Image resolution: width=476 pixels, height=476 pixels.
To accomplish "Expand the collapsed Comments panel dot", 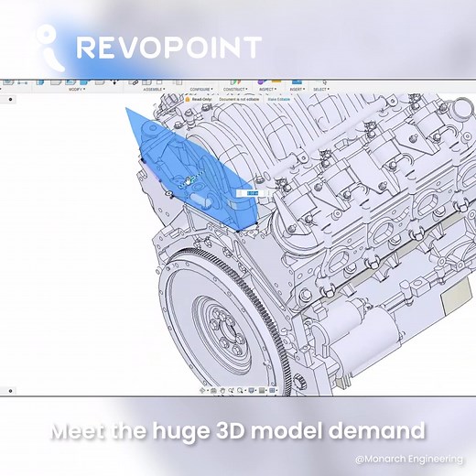I will tap(10, 391).
